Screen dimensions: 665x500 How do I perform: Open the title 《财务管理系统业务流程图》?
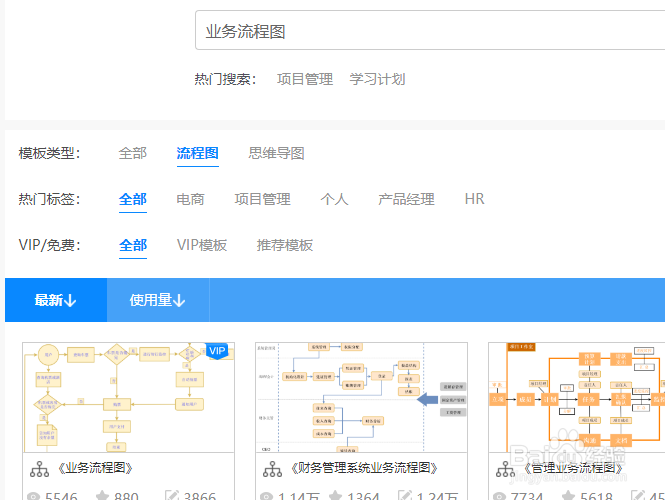(x=364, y=468)
